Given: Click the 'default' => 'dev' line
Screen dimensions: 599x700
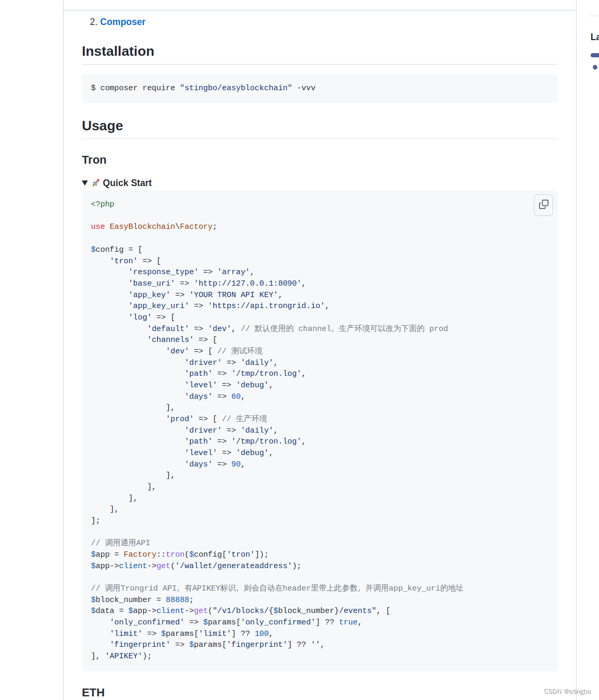Looking at the screenshot, I should pyautogui.click(x=298, y=329).
